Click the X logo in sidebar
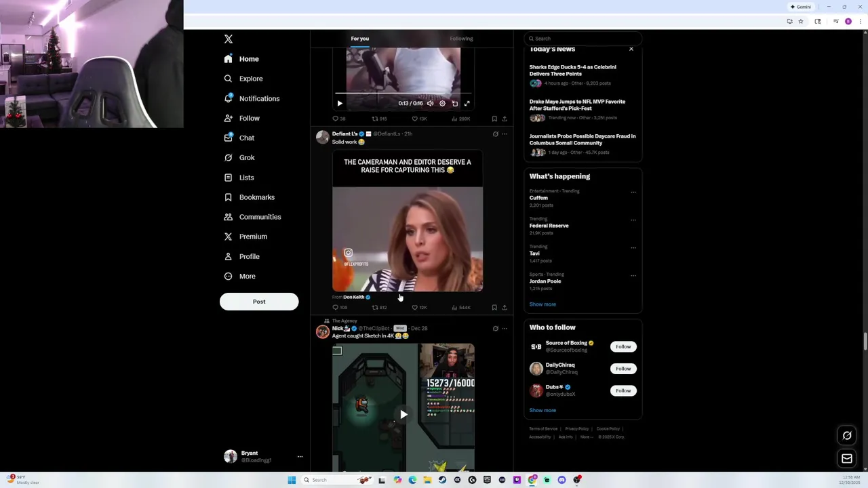 (229, 39)
